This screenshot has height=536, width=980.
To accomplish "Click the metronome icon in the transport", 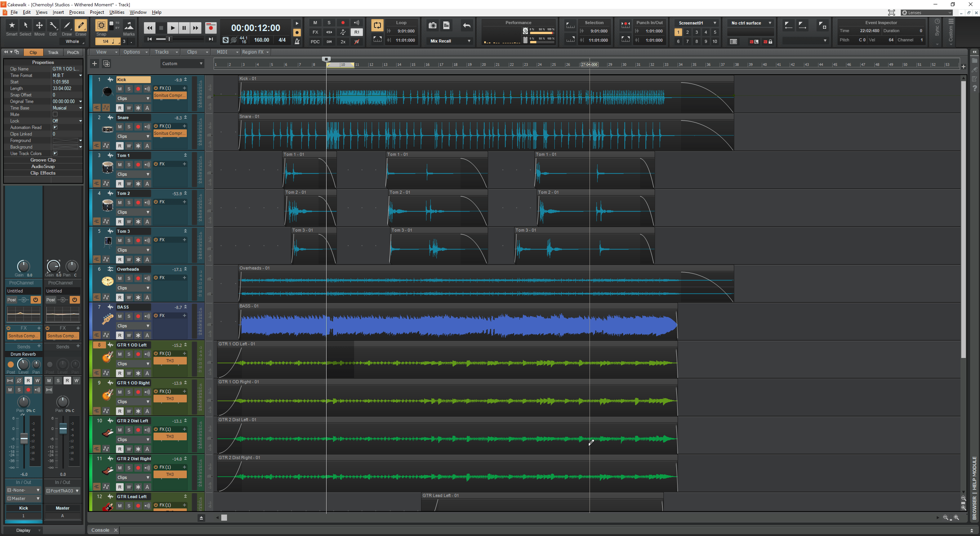I will point(297,42).
